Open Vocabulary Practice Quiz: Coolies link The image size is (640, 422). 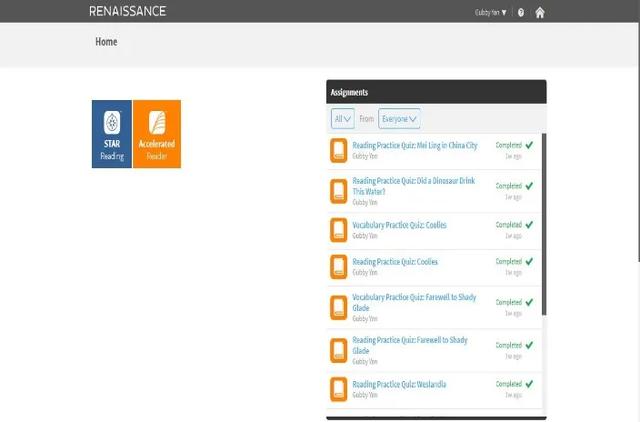(399, 225)
